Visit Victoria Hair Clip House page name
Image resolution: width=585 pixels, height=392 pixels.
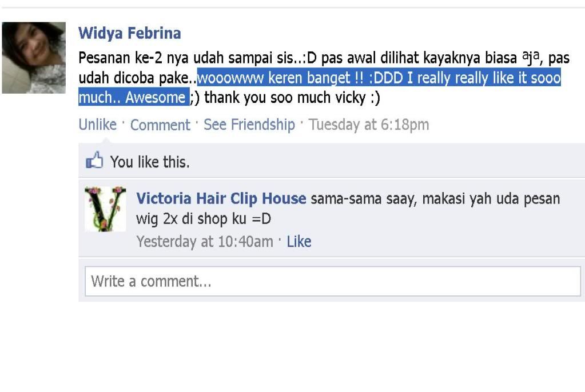click(x=221, y=198)
